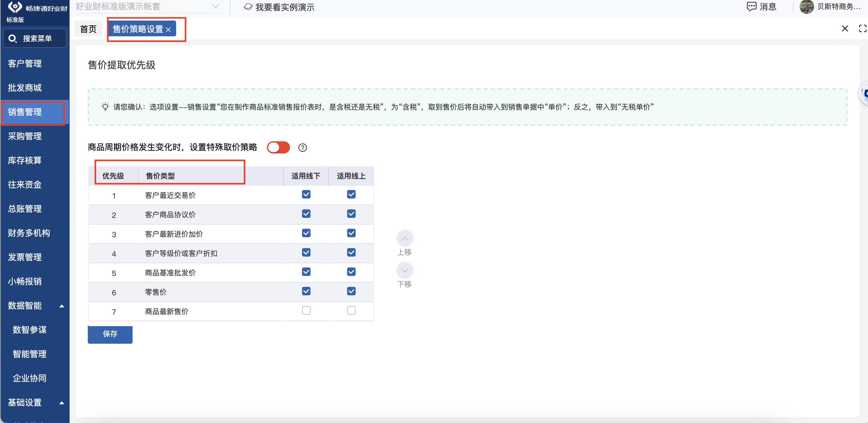Click the move up arrow icon
Image resolution: width=868 pixels, height=423 pixels.
pos(404,238)
